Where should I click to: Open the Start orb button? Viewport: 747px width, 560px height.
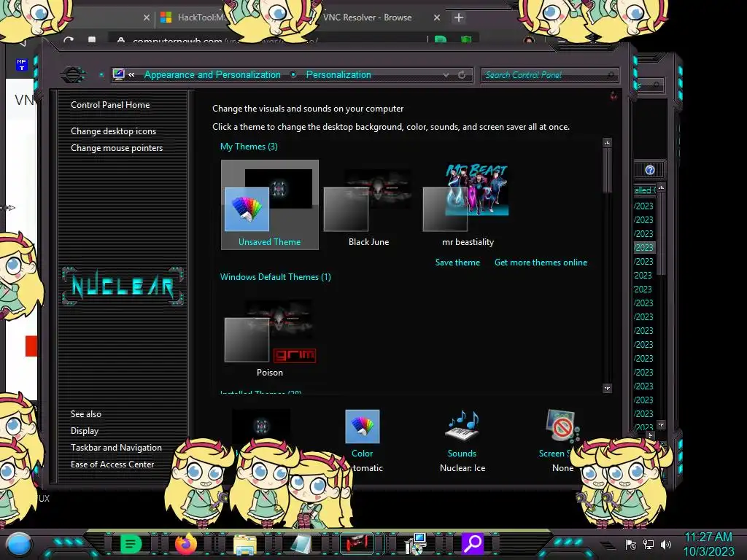click(x=19, y=544)
